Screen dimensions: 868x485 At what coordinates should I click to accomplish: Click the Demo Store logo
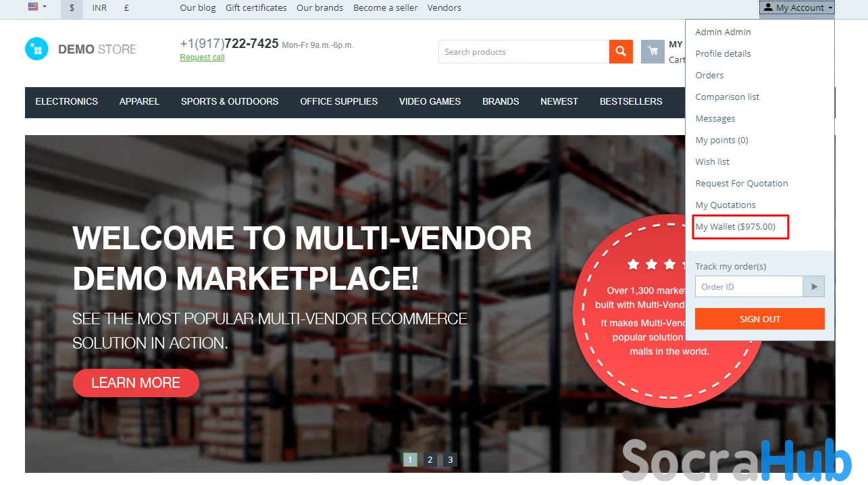click(x=81, y=49)
